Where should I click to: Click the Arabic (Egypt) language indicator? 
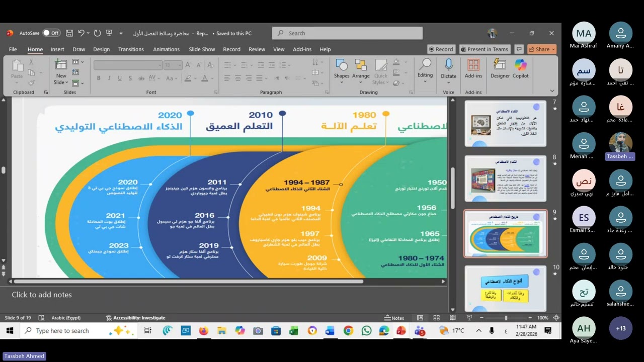(x=65, y=318)
